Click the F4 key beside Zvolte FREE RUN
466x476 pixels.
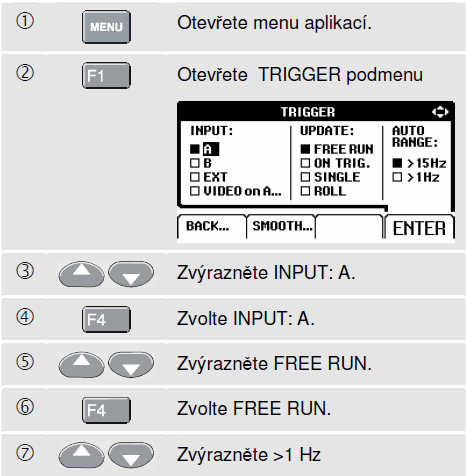(106, 410)
